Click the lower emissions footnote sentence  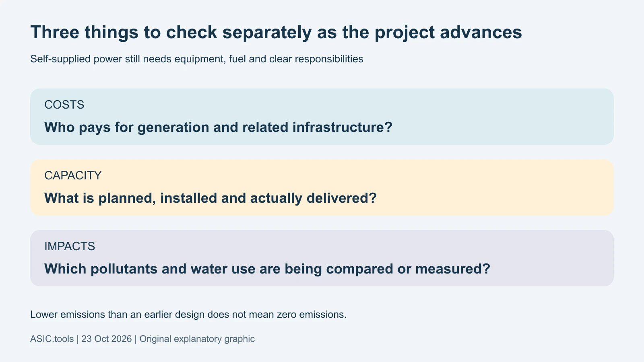(x=188, y=315)
